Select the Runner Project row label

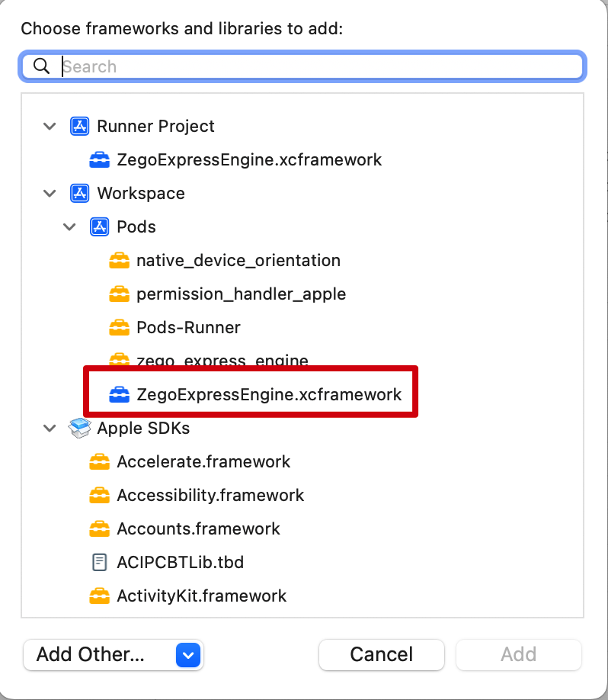coord(155,127)
